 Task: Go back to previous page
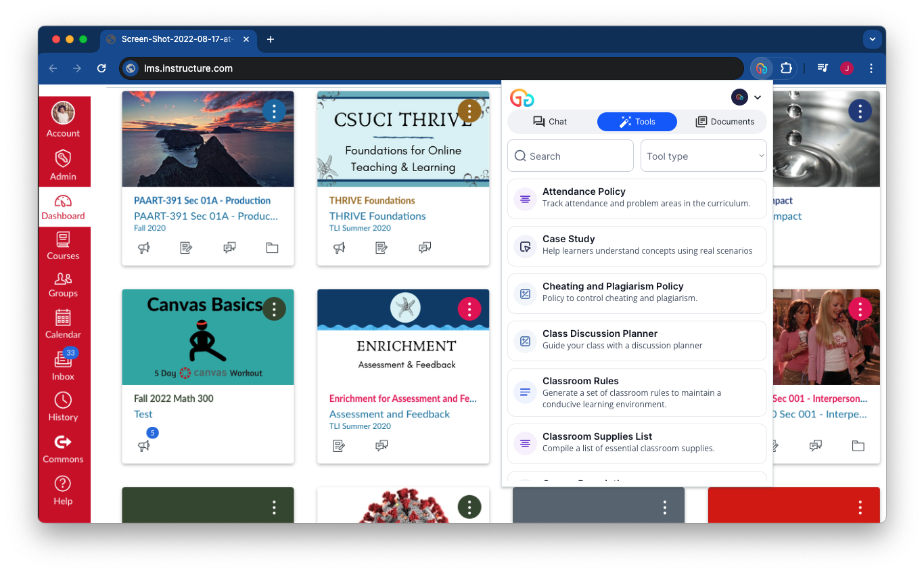pyautogui.click(x=53, y=68)
